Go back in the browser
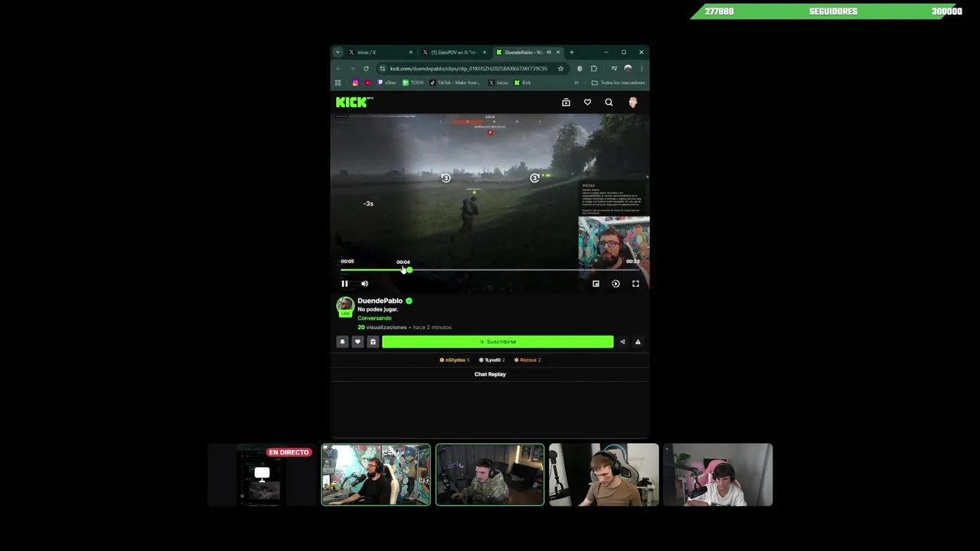 tap(338, 68)
